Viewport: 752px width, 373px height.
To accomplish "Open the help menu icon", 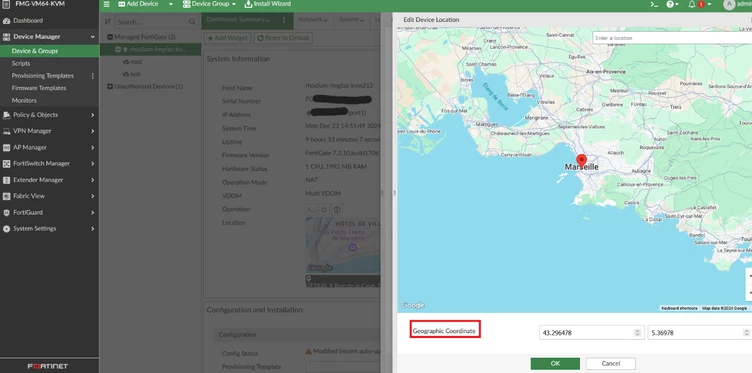I will (672, 4).
